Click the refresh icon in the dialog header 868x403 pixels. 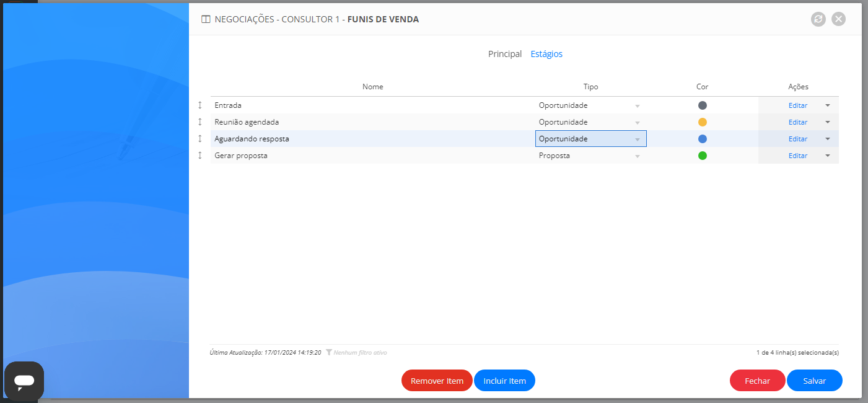coord(818,19)
